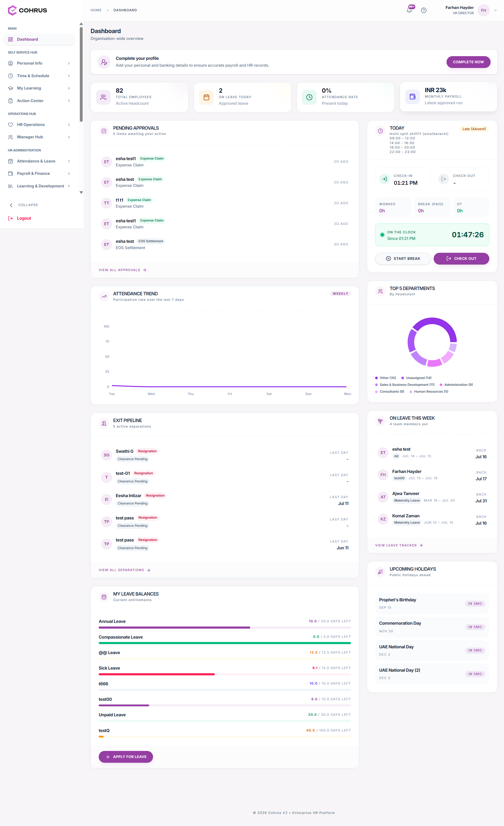Open the help question mark icon

pyautogui.click(x=423, y=10)
